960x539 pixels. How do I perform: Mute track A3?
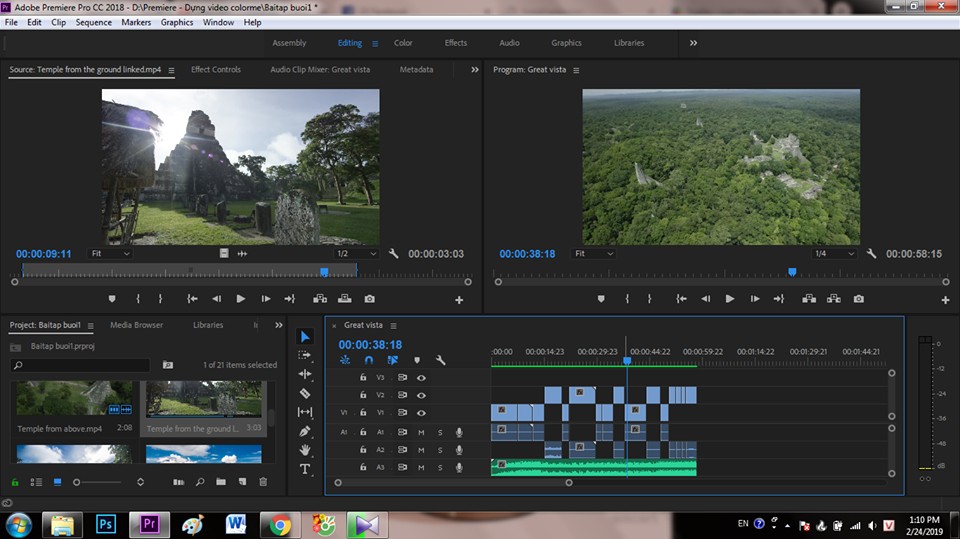(x=421, y=467)
